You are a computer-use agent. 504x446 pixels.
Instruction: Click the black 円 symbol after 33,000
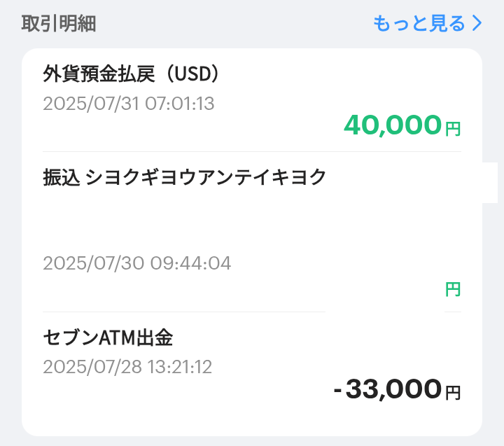[453, 393]
